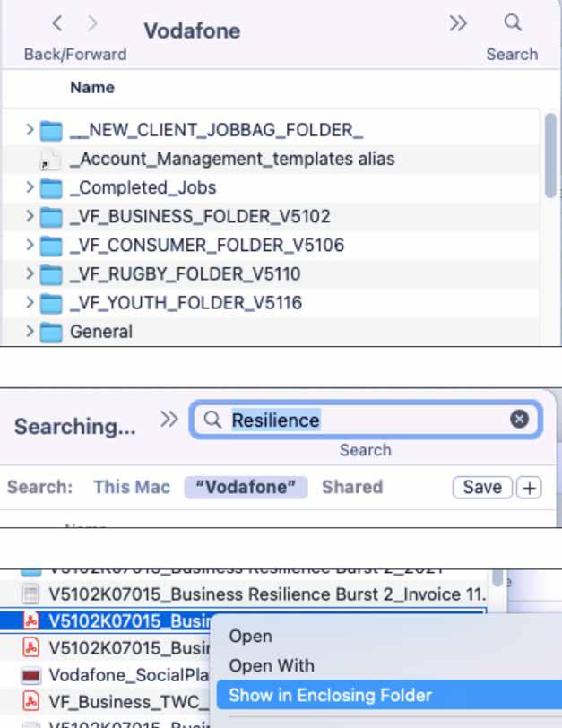562x728 pixels.
Task: Click the Vodafone_SocialPla file icon
Action: coord(31,675)
